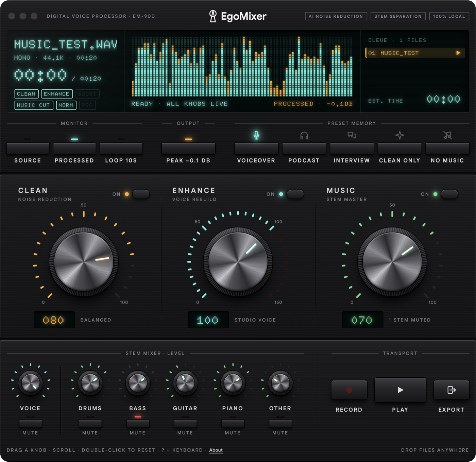This screenshot has height=462, width=476.
Task: Click the Peak -0.1 dB output button
Action: pyautogui.click(x=188, y=149)
